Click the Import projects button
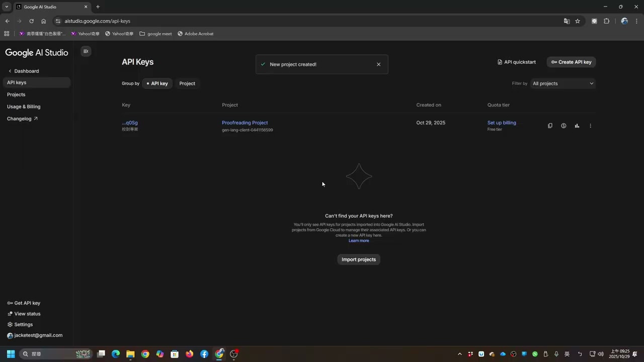The height and width of the screenshot is (362, 644). pyautogui.click(x=359, y=259)
